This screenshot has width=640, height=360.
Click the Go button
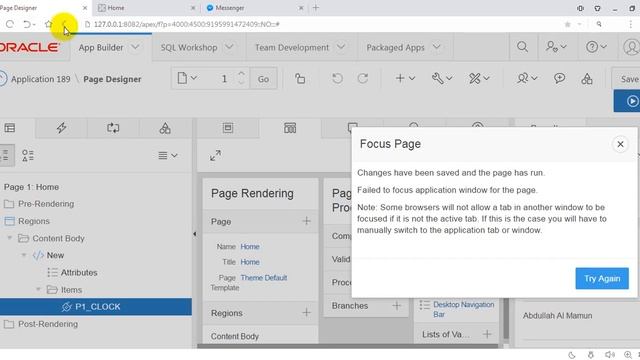263,79
